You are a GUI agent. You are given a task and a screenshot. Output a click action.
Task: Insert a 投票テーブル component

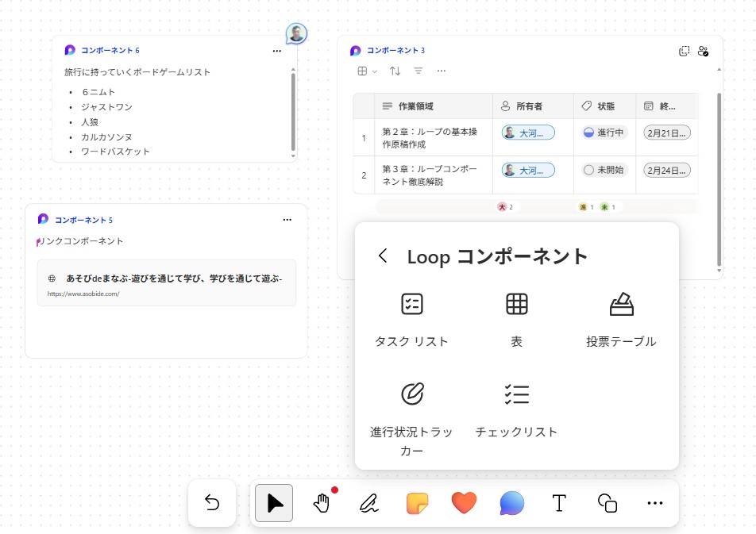[621, 319]
